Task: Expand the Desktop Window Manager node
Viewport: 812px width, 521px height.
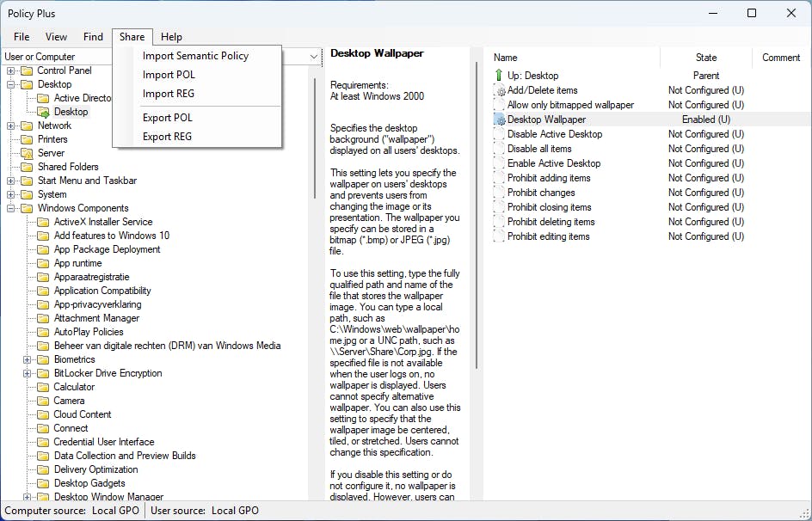Action: (27, 497)
